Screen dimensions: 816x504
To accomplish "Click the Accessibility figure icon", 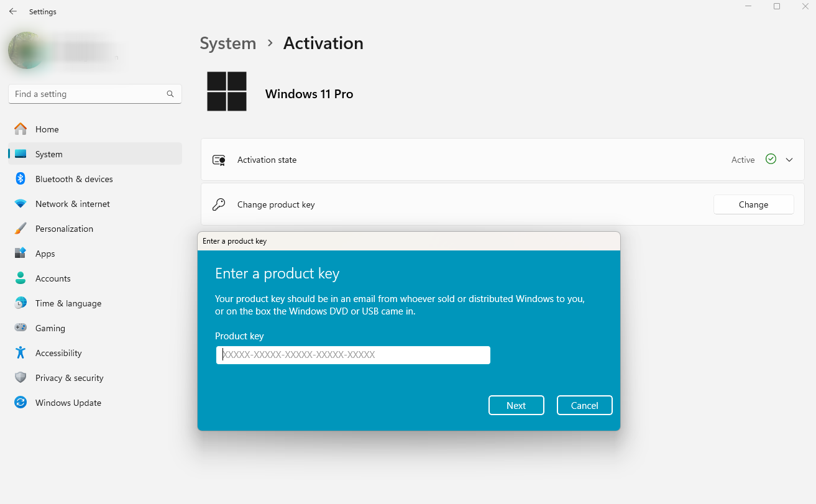I will (21, 353).
